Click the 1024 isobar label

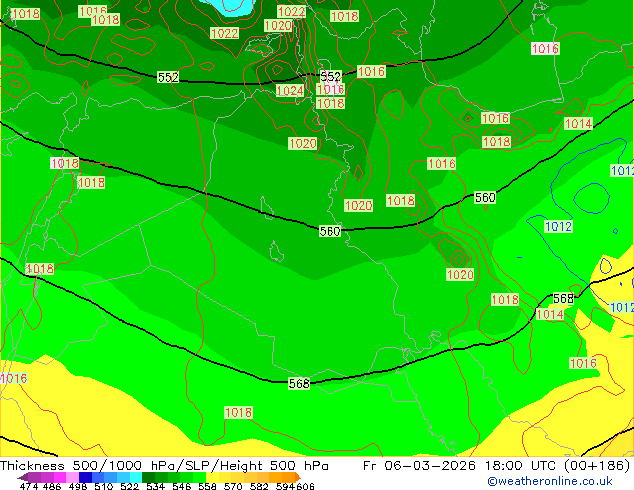[x=290, y=90]
